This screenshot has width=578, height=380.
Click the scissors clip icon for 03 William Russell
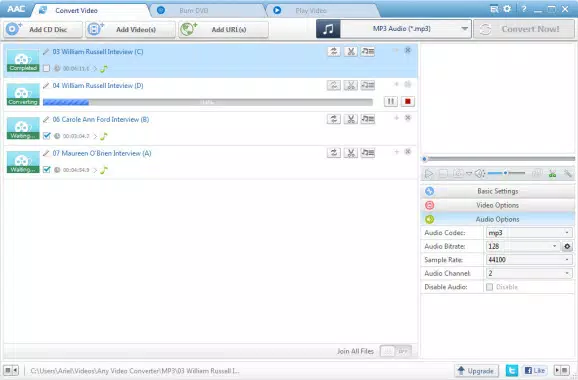click(x=351, y=52)
